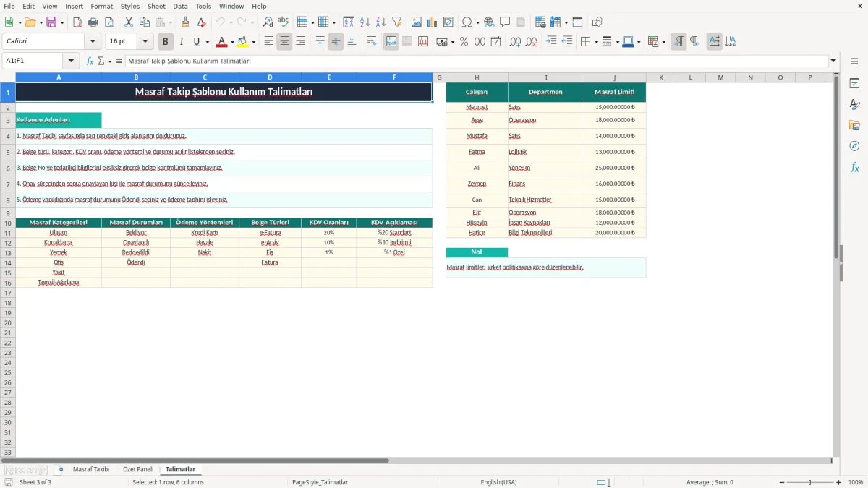The image size is (868, 488).
Task: Click Increase Indent icon
Action: point(551,42)
